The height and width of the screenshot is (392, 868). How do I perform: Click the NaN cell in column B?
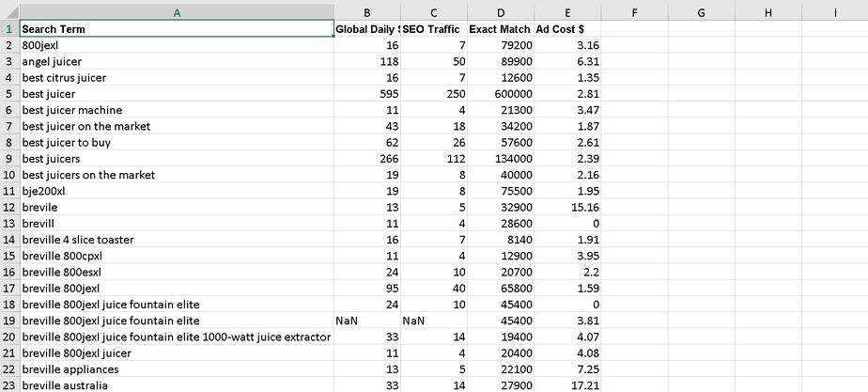[x=367, y=321]
